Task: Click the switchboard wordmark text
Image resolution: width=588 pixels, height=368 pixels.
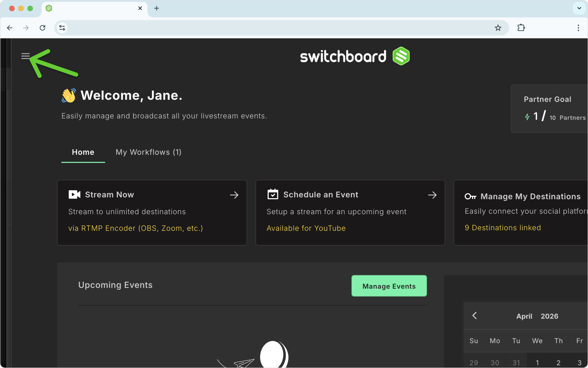Action: pyautogui.click(x=343, y=56)
